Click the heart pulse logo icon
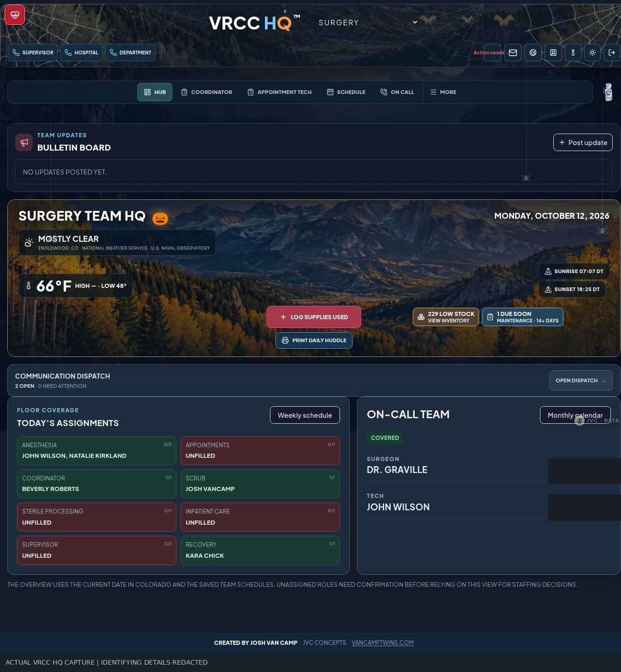 coord(15,15)
